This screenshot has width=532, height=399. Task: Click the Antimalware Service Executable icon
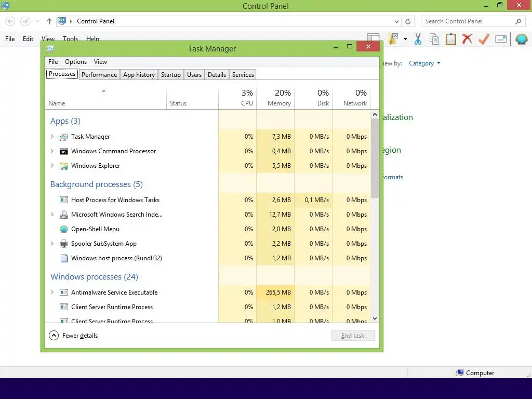(64, 292)
